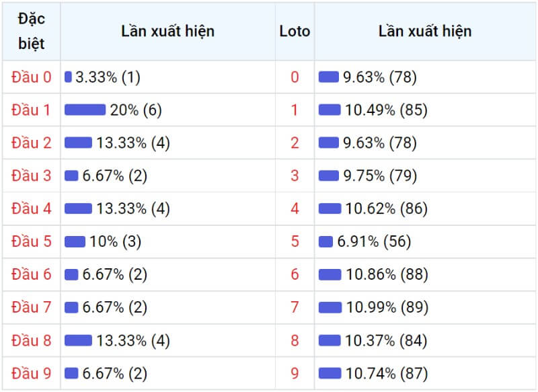
Task: Click the left Lần xuất hiện header
Action: [167, 31]
